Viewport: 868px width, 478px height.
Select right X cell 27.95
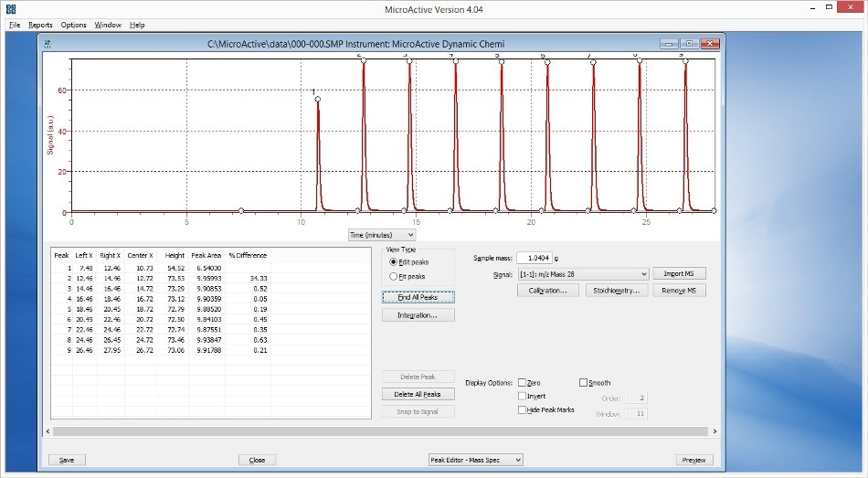click(x=111, y=350)
